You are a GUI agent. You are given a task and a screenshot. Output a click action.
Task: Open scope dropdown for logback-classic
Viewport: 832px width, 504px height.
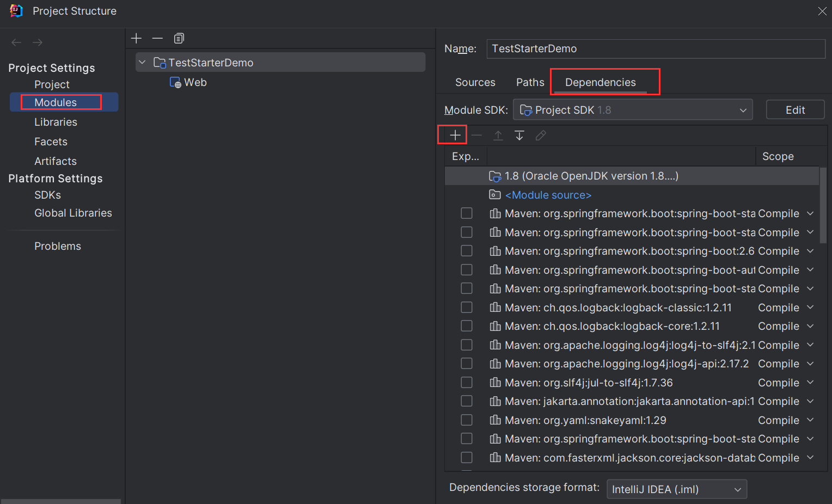pos(810,308)
